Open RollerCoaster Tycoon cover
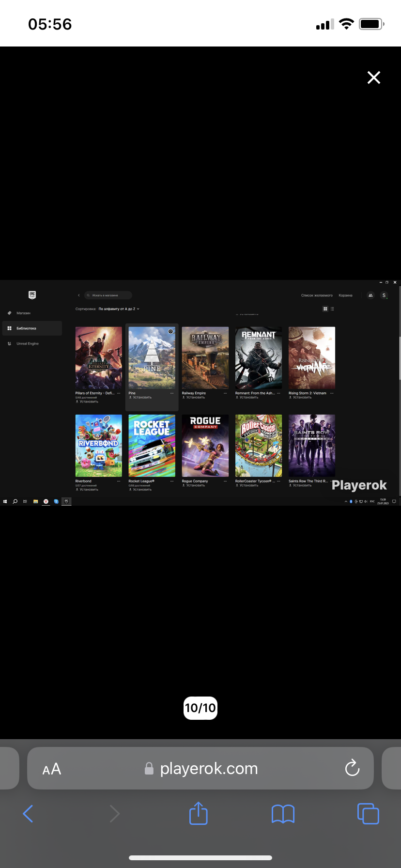Image resolution: width=401 pixels, height=868 pixels. click(259, 446)
